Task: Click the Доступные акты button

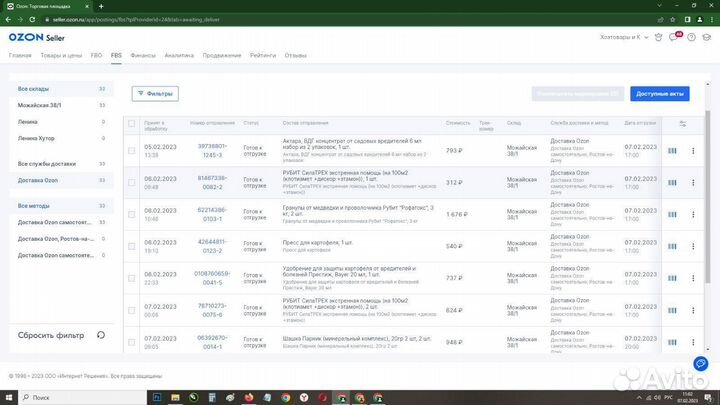Action: click(659, 93)
